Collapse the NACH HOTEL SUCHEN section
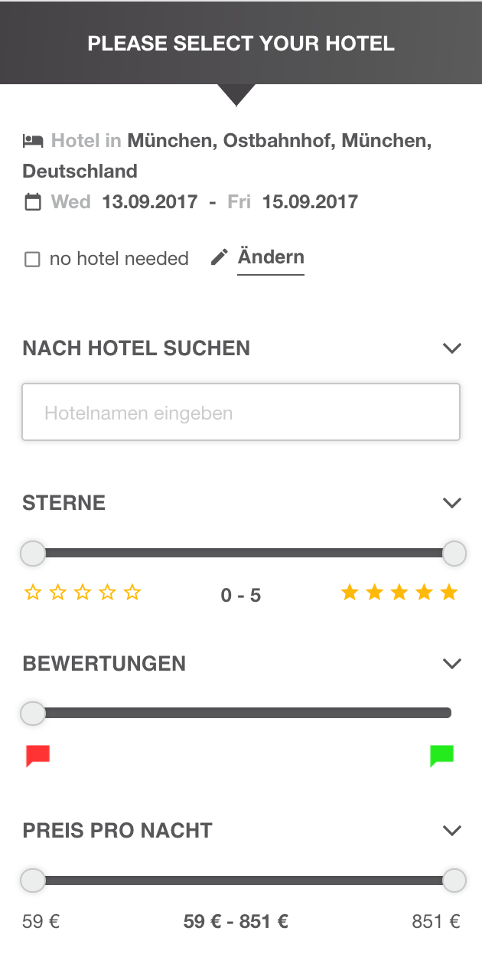 (451, 348)
